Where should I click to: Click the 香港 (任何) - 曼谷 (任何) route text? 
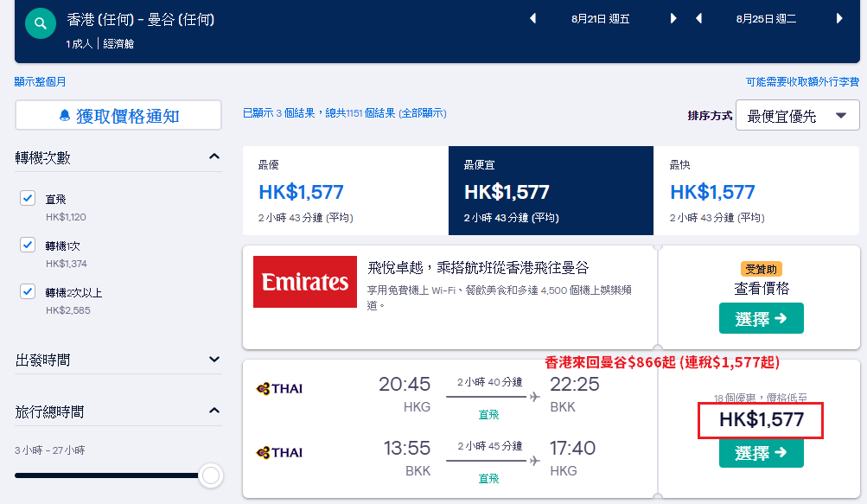tap(140, 20)
